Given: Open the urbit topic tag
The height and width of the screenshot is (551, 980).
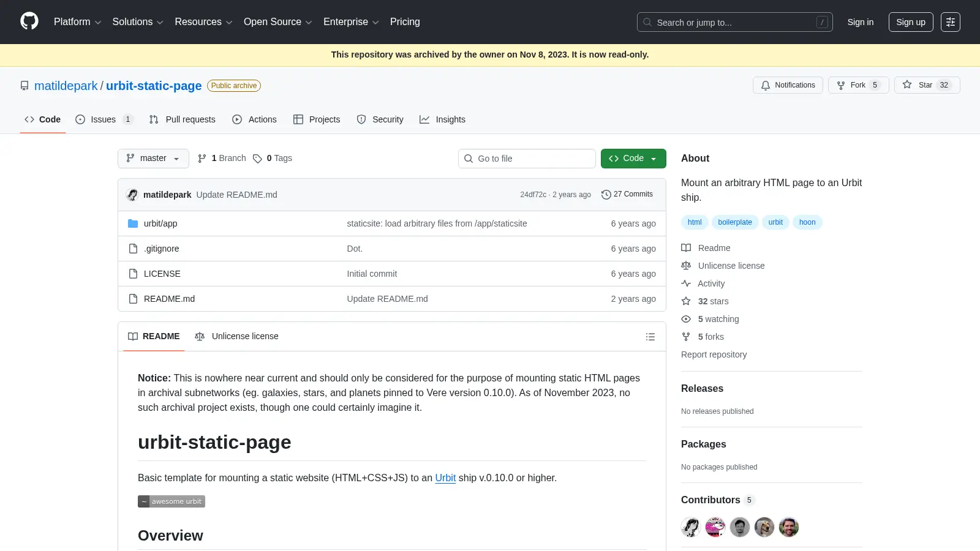Looking at the screenshot, I should [x=775, y=222].
